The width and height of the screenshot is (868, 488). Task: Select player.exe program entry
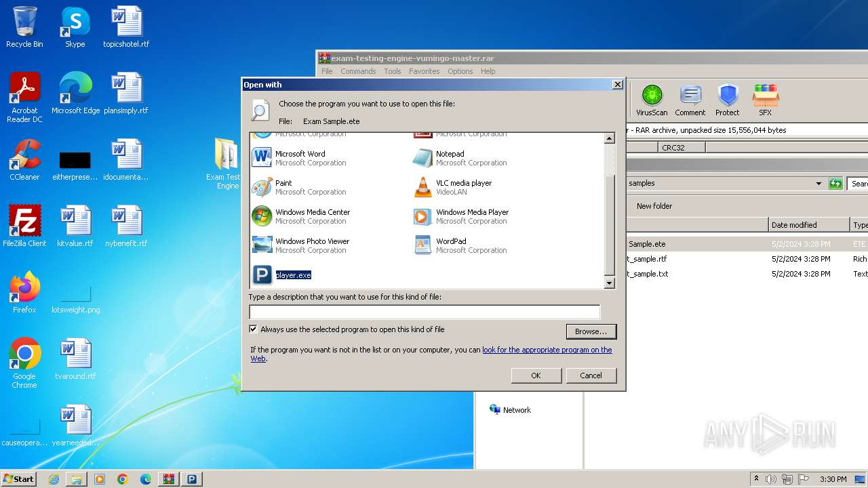pyautogui.click(x=282, y=274)
